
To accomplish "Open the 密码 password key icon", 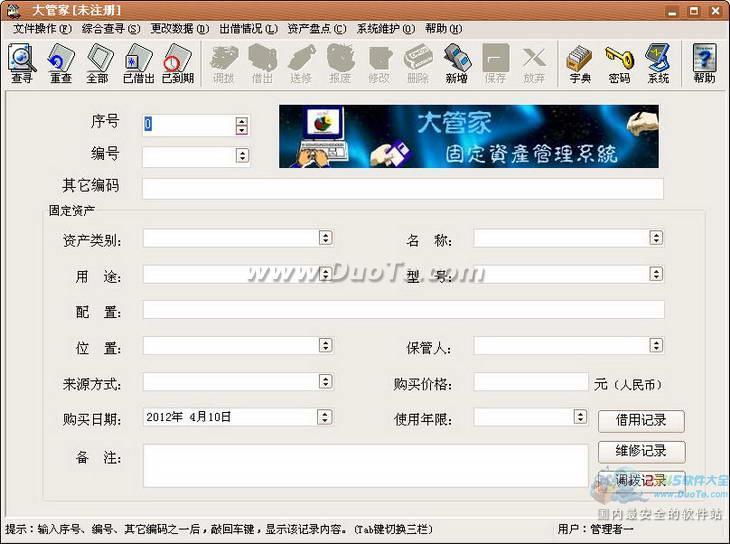I will coord(619,63).
